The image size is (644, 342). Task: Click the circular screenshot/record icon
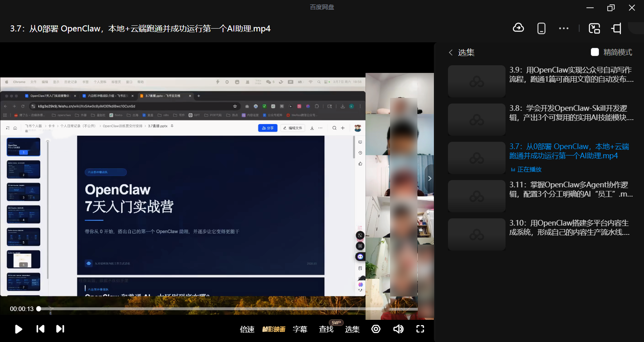376,329
